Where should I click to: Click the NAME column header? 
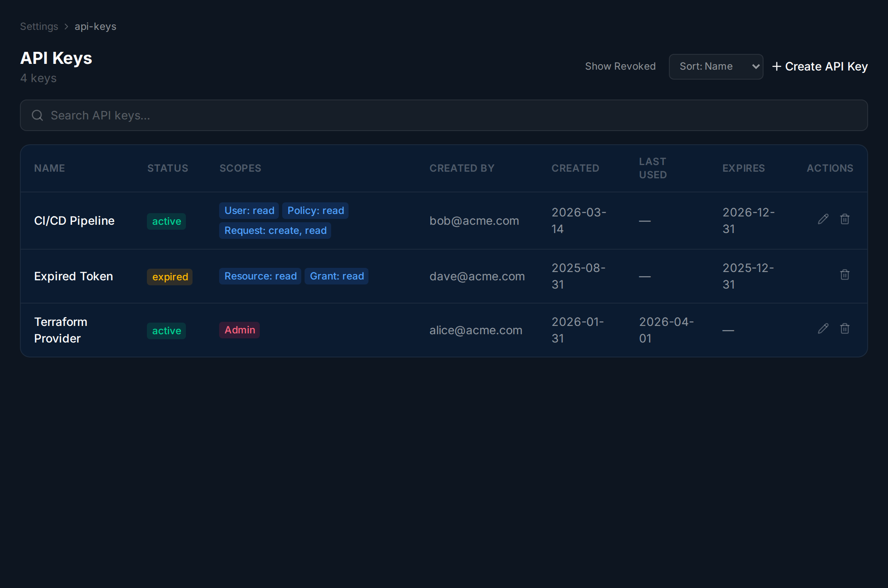click(x=49, y=168)
